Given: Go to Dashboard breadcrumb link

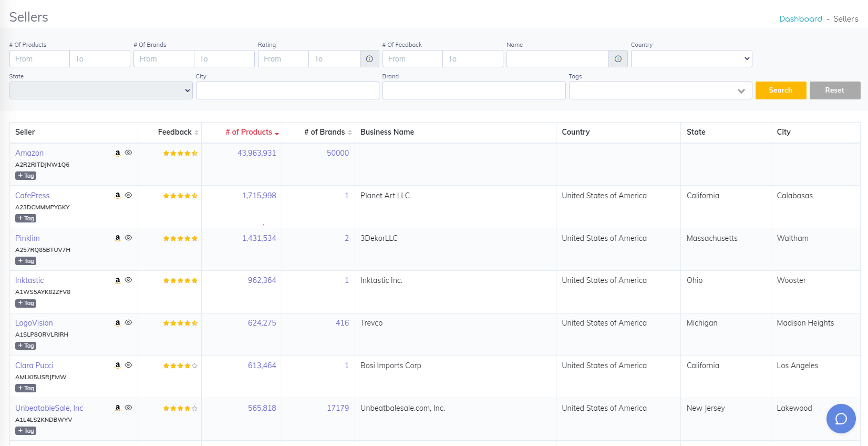Looking at the screenshot, I should (800, 19).
